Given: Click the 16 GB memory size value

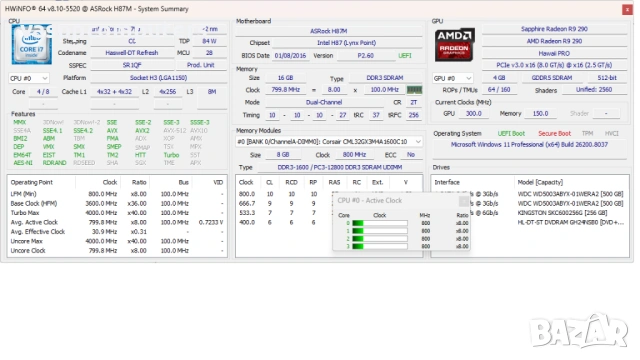Looking at the screenshot, I should point(285,78).
